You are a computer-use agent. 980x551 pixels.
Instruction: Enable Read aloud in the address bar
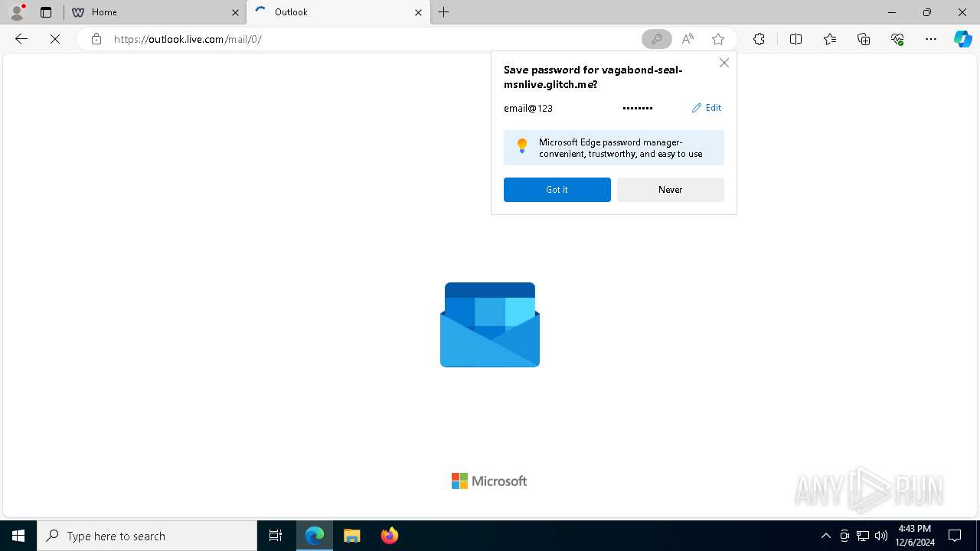click(688, 39)
